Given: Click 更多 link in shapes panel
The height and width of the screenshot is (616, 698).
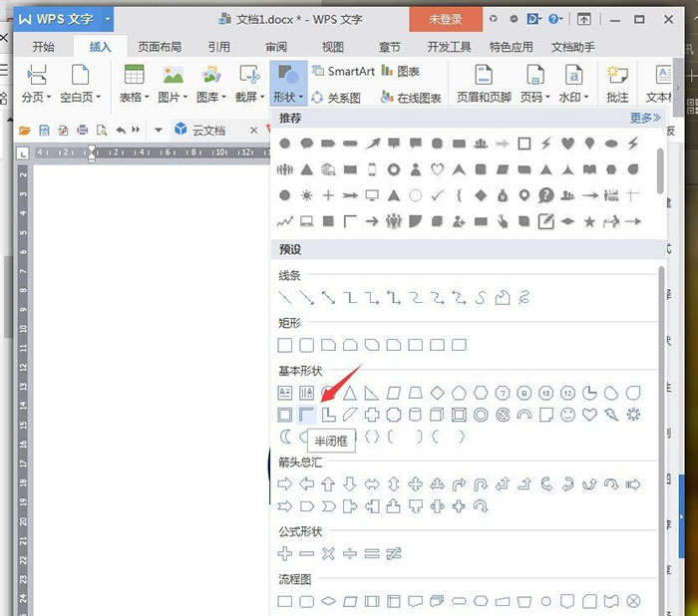Looking at the screenshot, I should point(644,118).
